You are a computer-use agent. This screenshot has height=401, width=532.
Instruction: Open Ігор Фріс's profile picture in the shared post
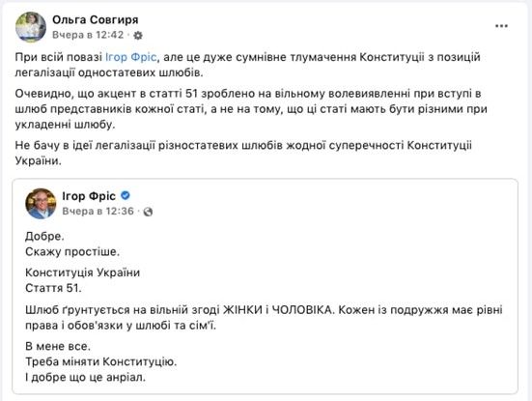[41, 203]
